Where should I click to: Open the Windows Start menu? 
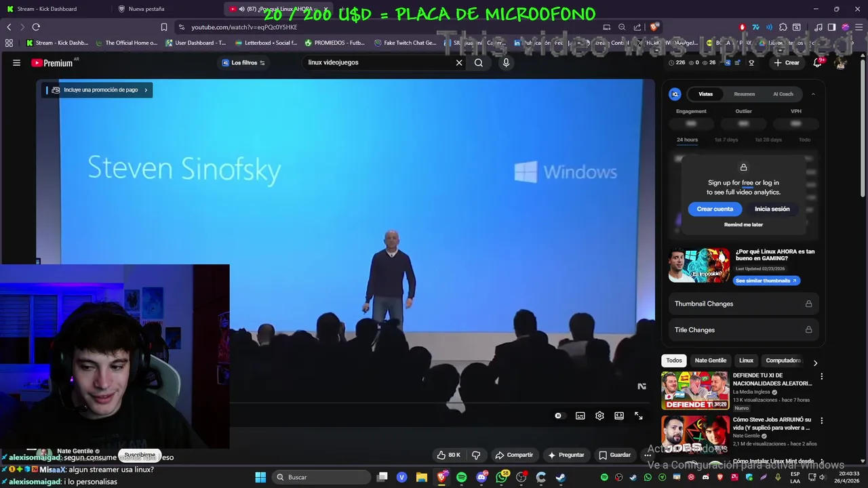click(260, 477)
